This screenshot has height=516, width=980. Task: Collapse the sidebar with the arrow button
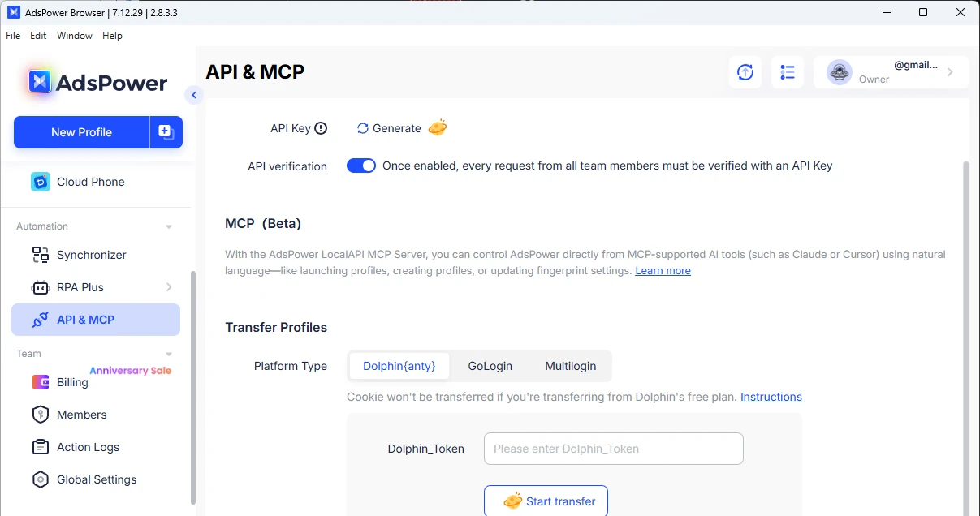click(x=193, y=95)
